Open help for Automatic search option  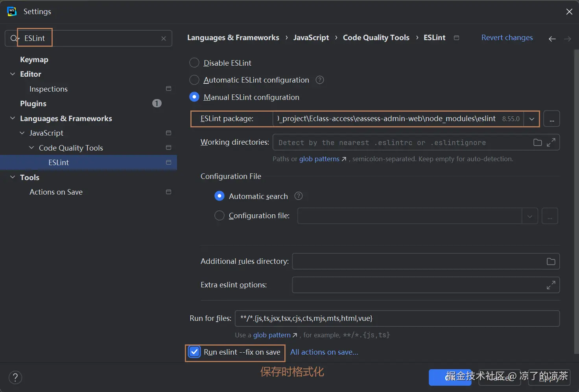pyautogui.click(x=299, y=196)
